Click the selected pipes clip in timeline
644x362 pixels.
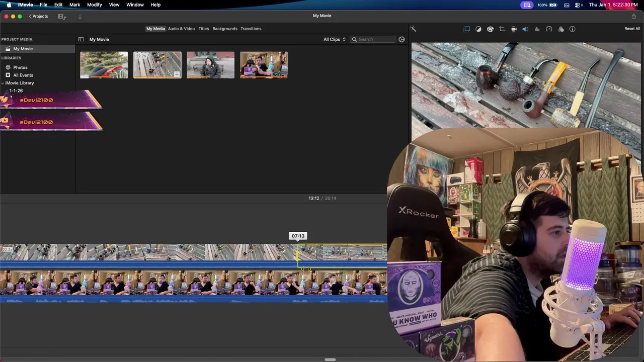coord(342,256)
